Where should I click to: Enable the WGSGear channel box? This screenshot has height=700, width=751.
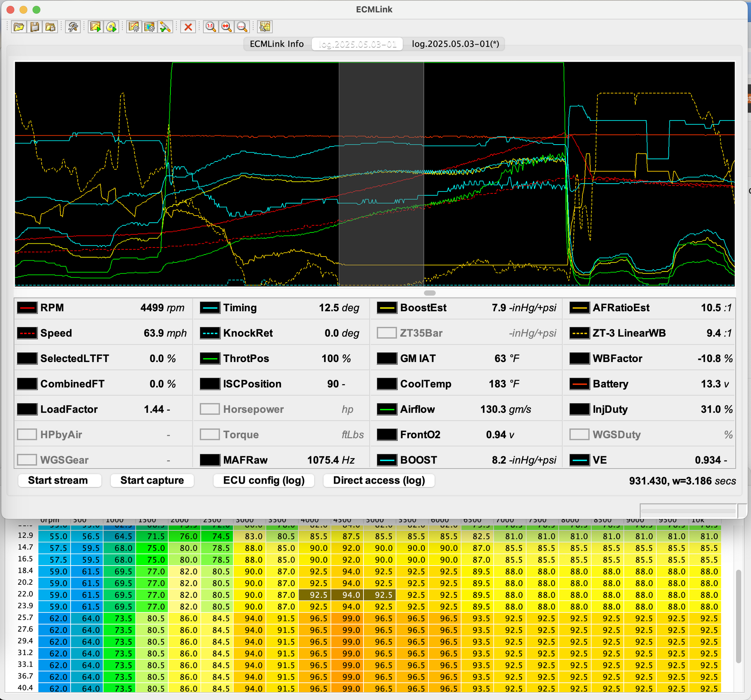coord(27,460)
